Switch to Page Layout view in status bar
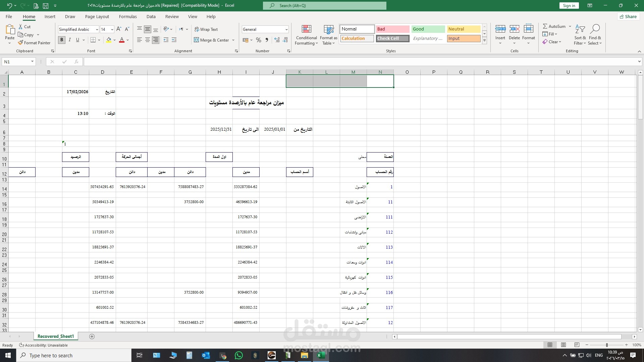This screenshot has height=362, width=644. pos(563,345)
